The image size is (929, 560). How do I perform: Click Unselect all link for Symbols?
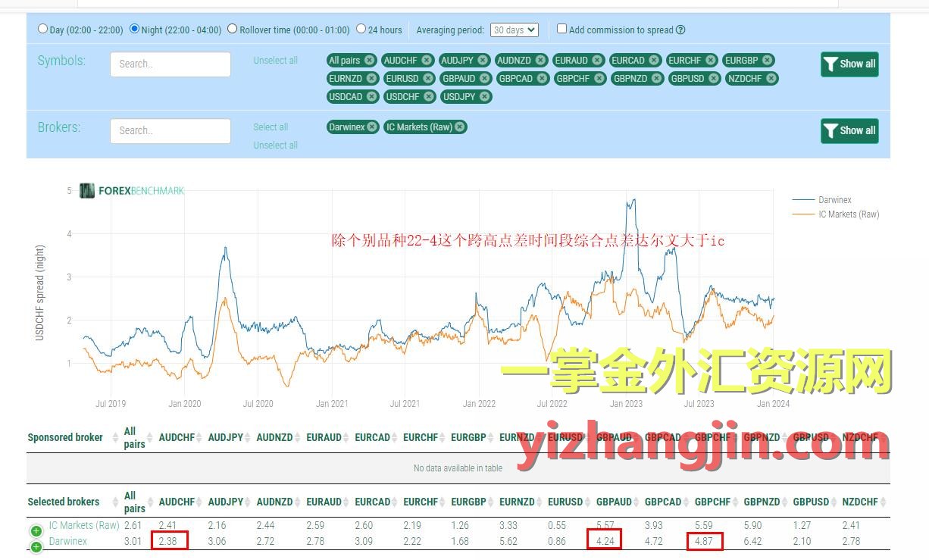pos(276,61)
